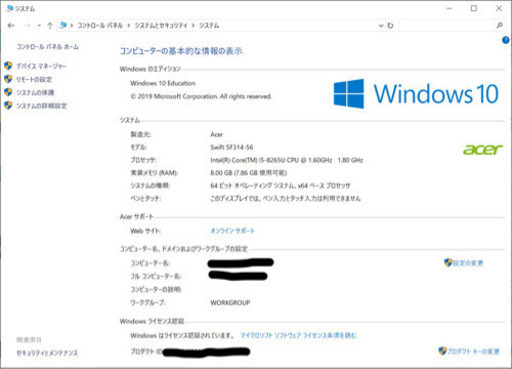Viewport: 512px width, 369px height.
Task: Click the Windows 10 logo
Action: click(416, 94)
